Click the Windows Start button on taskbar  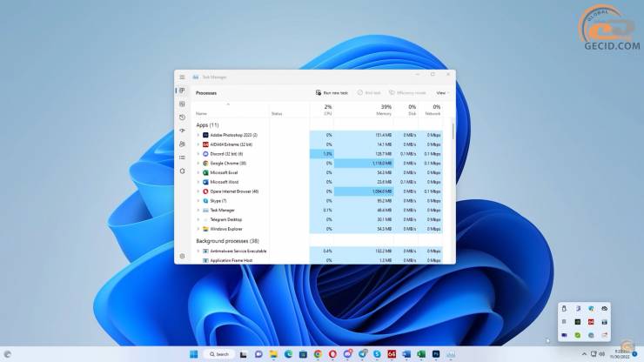tap(194, 354)
